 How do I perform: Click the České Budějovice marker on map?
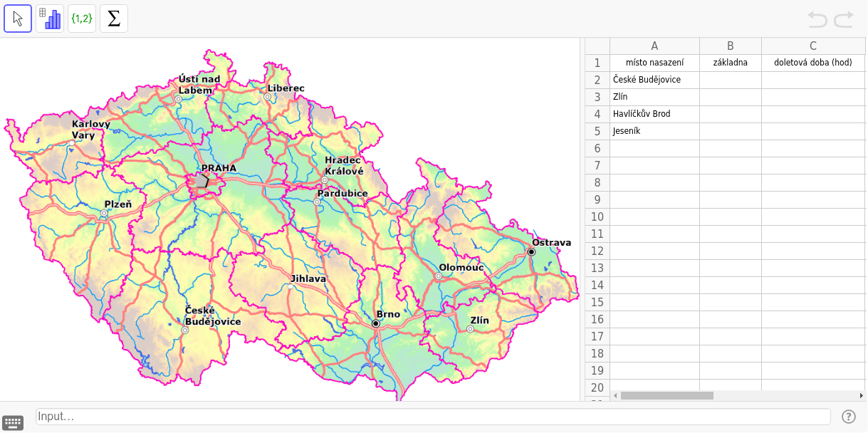tap(185, 330)
